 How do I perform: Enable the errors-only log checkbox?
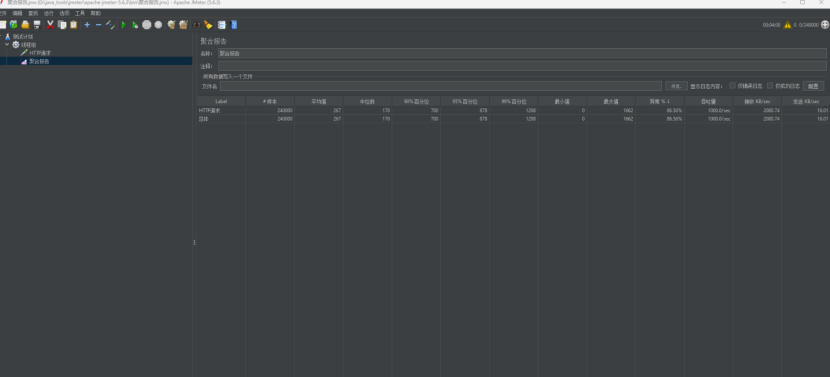[x=732, y=85]
